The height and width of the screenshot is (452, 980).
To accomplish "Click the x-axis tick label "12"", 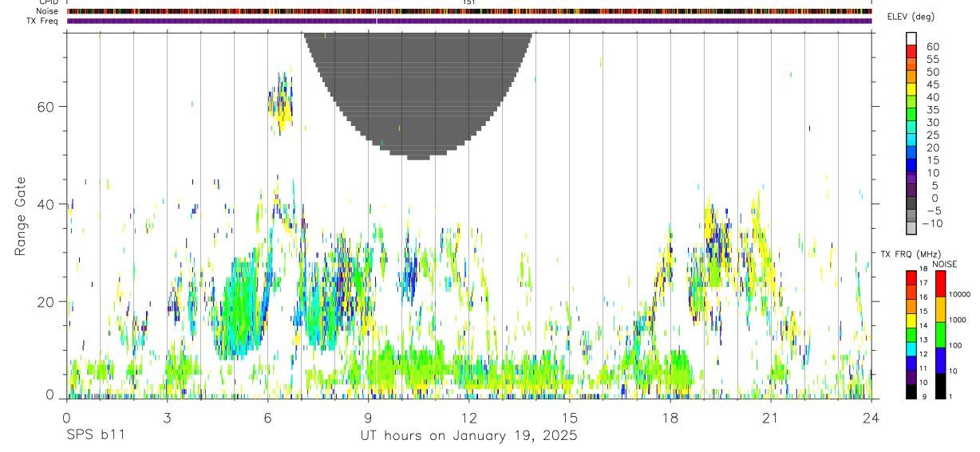I will 468,417.
